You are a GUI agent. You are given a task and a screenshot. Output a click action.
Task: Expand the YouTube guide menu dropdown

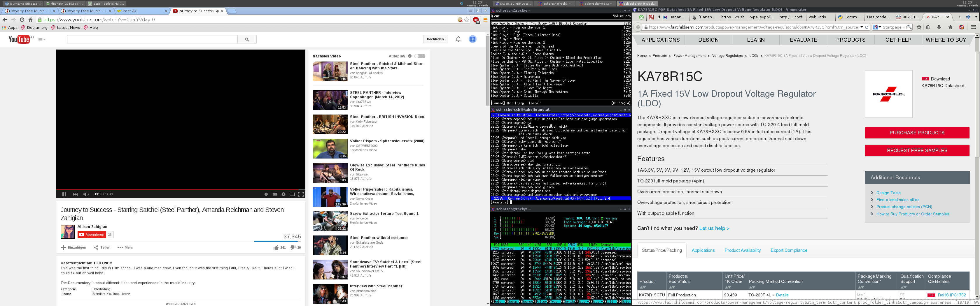click(x=41, y=40)
